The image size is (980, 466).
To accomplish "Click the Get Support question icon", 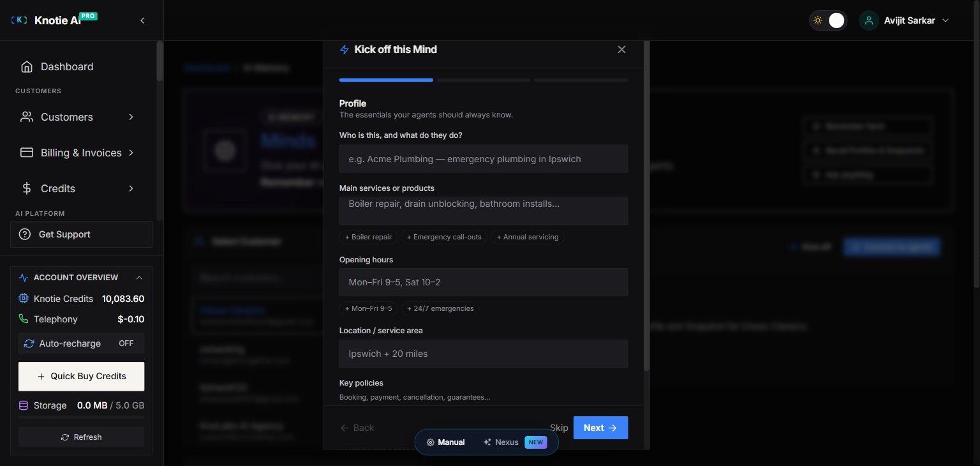I will (x=25, y=234).
